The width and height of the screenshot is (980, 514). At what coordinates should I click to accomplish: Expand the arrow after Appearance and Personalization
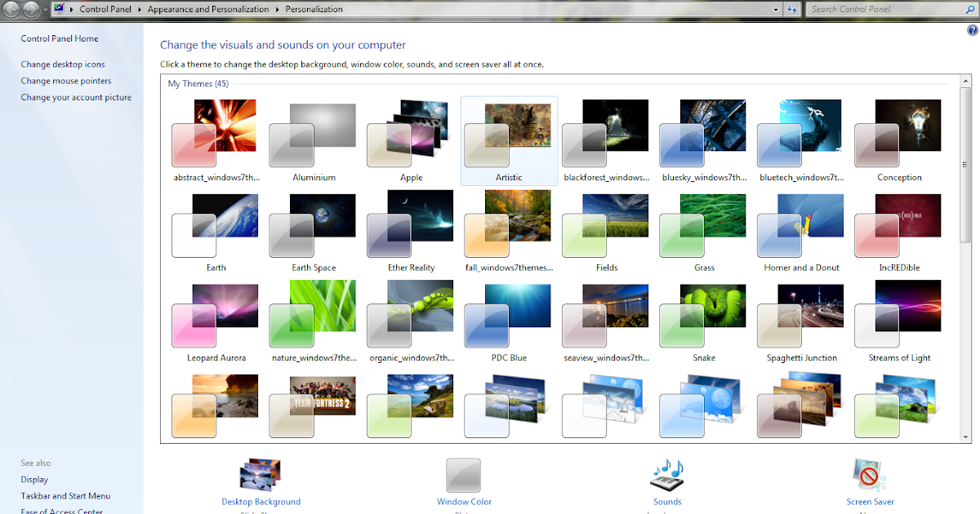(278, 9)
